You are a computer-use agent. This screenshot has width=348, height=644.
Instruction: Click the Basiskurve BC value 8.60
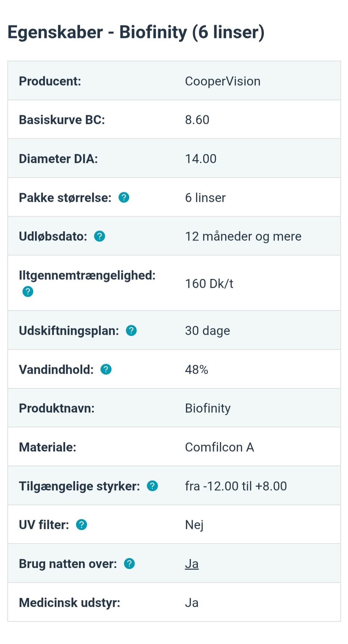197,120
